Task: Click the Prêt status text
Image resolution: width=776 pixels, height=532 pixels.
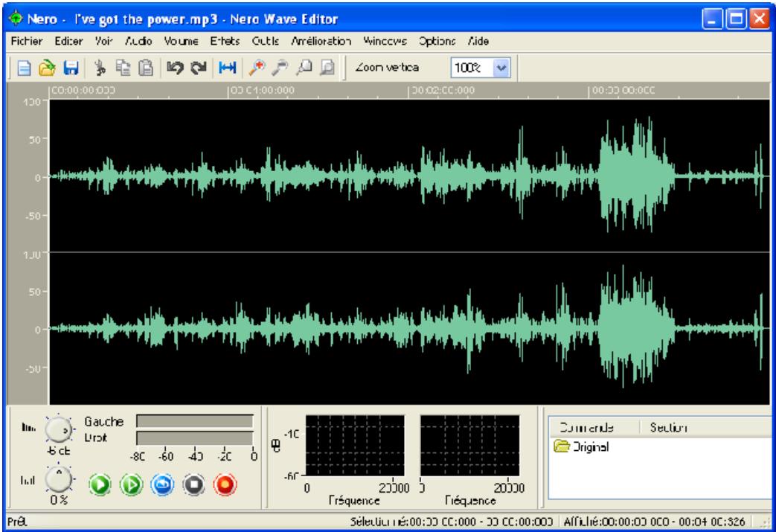Action: click(17, 522)
